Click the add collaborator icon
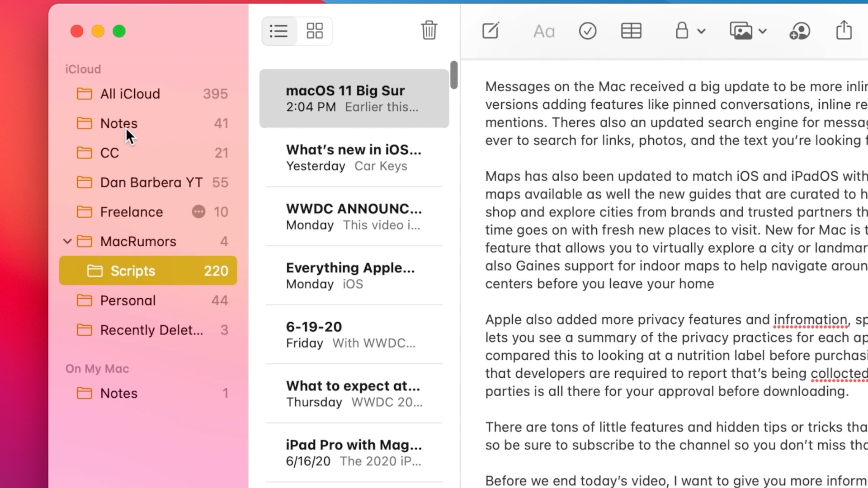The image size is (868, 488). (x=799, y=31)
